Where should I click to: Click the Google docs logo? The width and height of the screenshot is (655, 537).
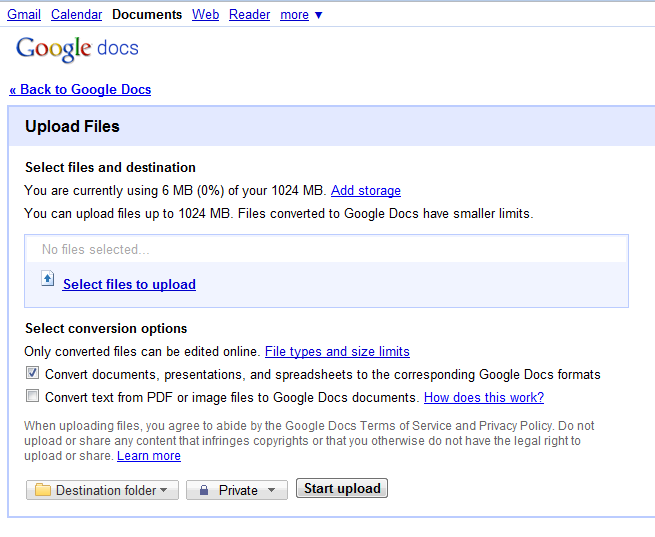77,49
